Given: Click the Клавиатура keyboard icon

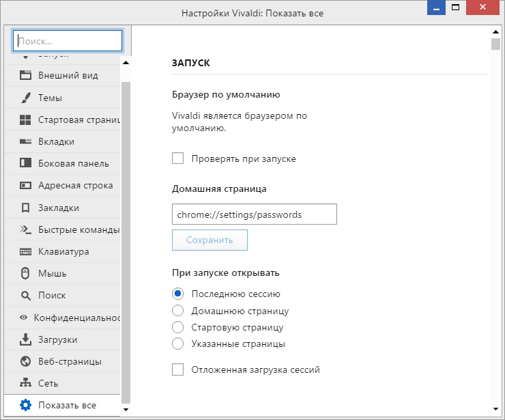Looking at the screenshot, I should coord(25,251).
